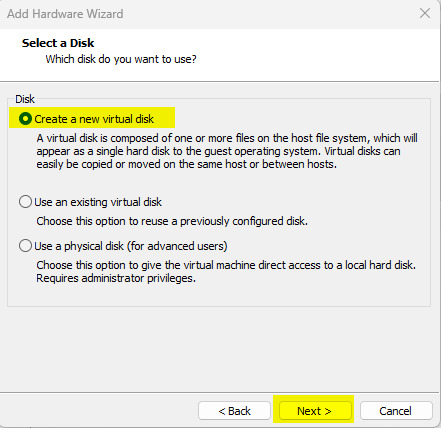Go back with the < Back button
The width and height of the screenshot is (441, 428).
(234, 411)
